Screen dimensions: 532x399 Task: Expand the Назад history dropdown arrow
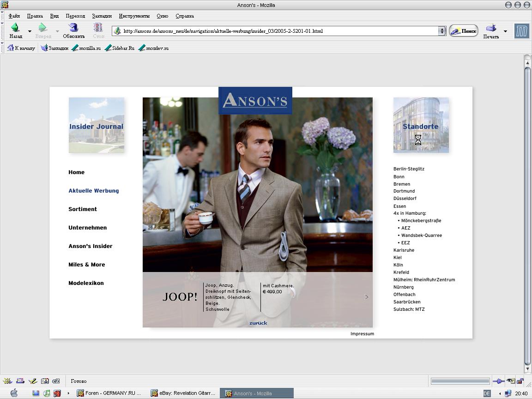pos(30,31)
